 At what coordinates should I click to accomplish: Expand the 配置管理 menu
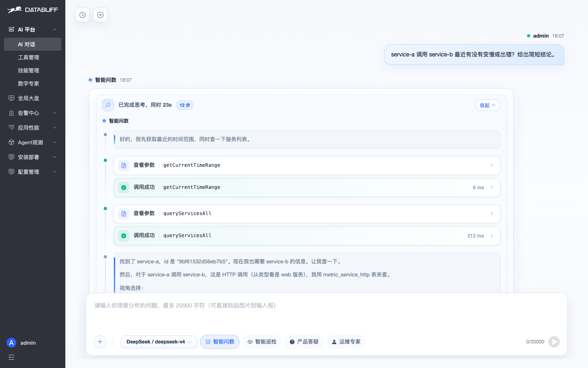point(55,172)
